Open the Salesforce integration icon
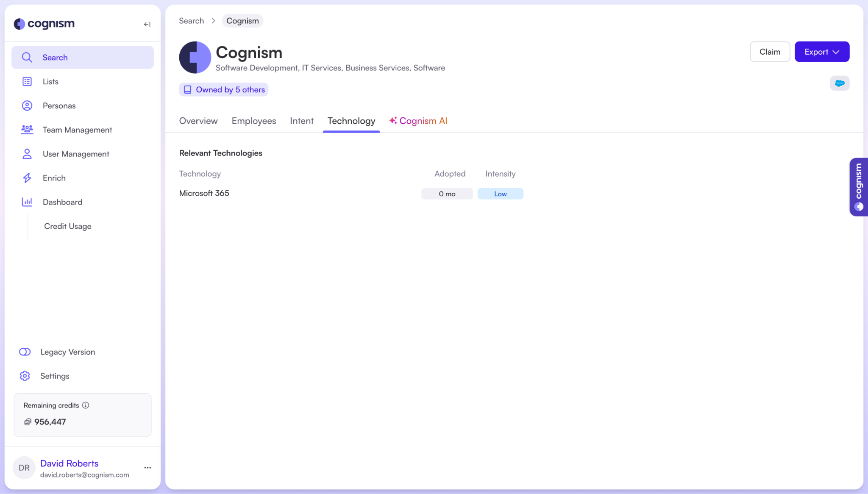Image resolution: width=868 pixels, height=494 pixels. coord(839,83)
